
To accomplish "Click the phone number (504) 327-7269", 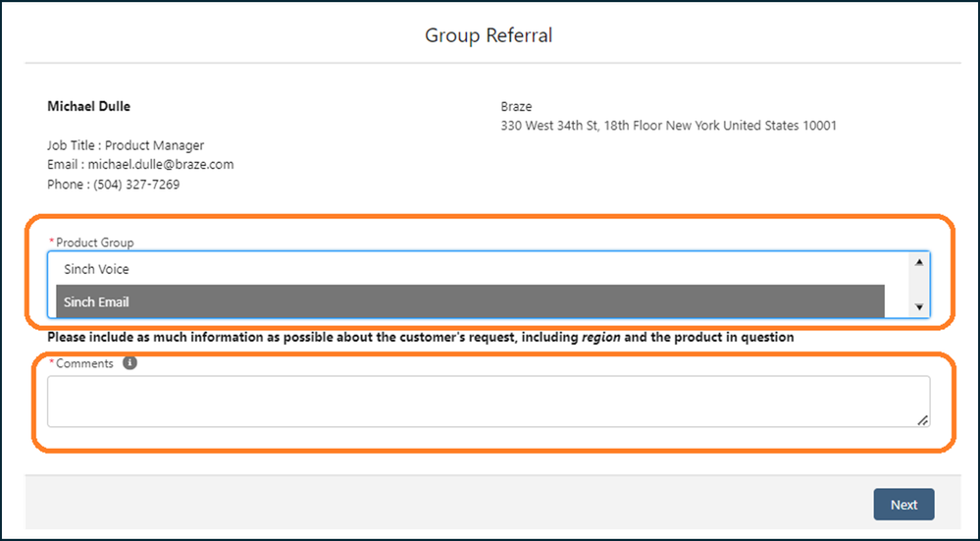I will click(136, 185).
